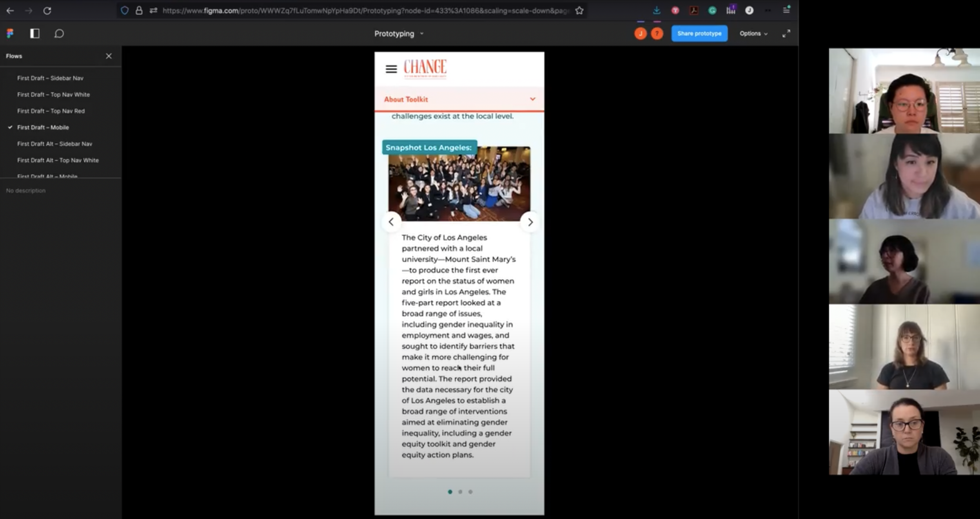
Task: Select the second carousel pagination dot
Action: click(x=460, y=492)
